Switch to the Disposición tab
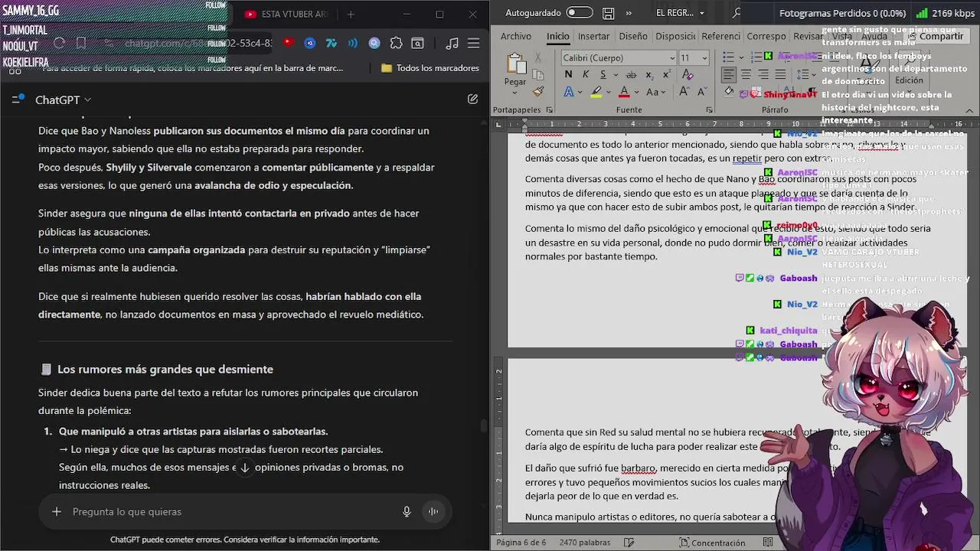The height and width of the screenshot is (551, 980). tap(675, 36)
